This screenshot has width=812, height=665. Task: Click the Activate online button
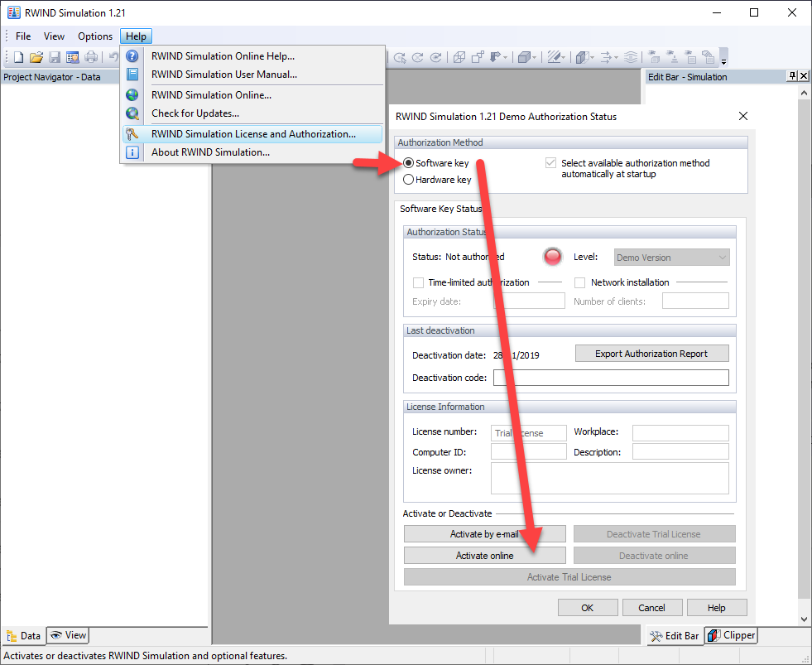point(485,556)
